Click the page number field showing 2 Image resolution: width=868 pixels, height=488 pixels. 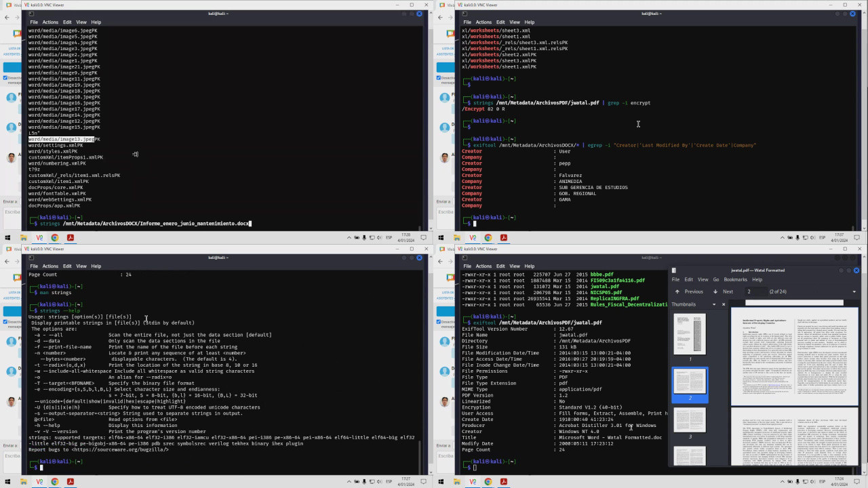tap(754, 291)
